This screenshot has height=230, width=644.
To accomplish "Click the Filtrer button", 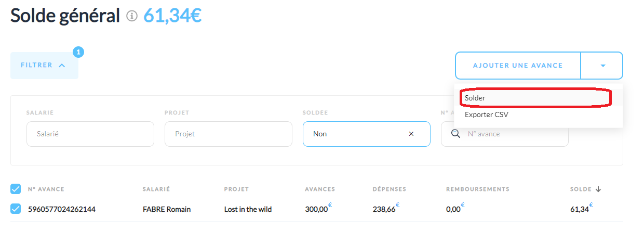I will 44,66.
